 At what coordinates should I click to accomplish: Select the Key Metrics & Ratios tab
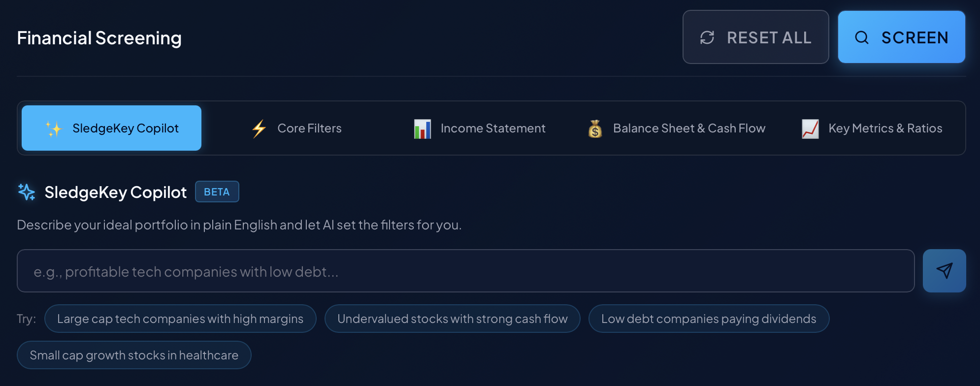tap(885, 129)
